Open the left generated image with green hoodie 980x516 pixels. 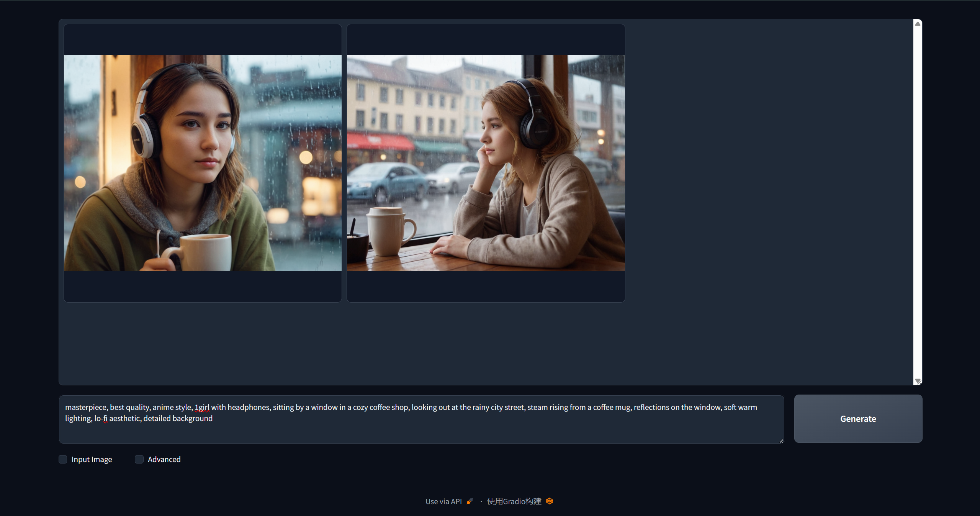(x=203, y=163)
